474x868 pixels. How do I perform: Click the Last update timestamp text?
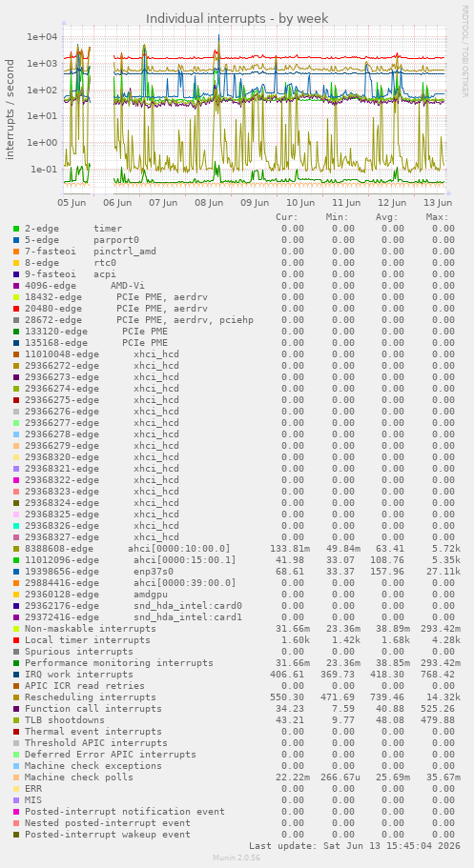point(354,846)
